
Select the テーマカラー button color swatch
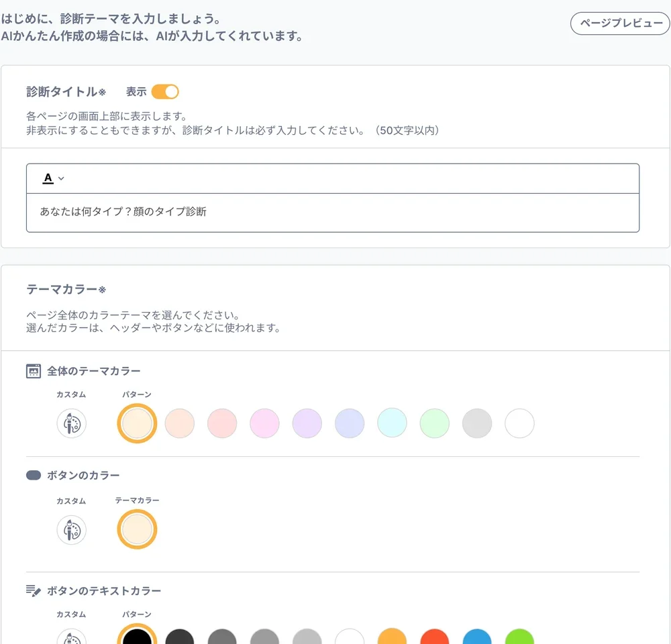(137, 529)
